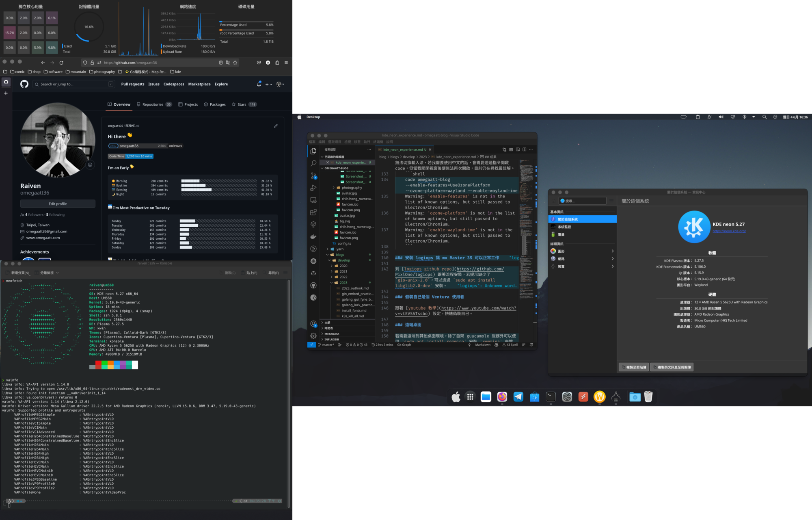Open Search view in VS Code activity bar

pyautogui.click(x=313, y=163)
